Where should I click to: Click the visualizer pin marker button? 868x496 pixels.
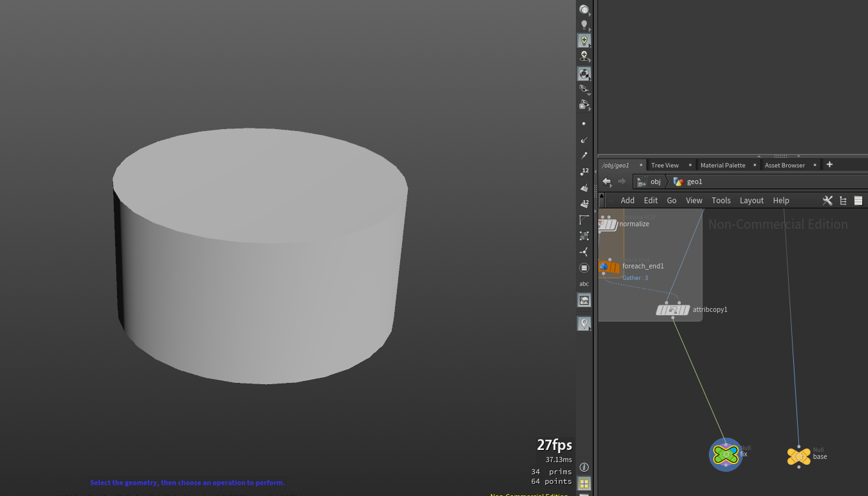584,324
